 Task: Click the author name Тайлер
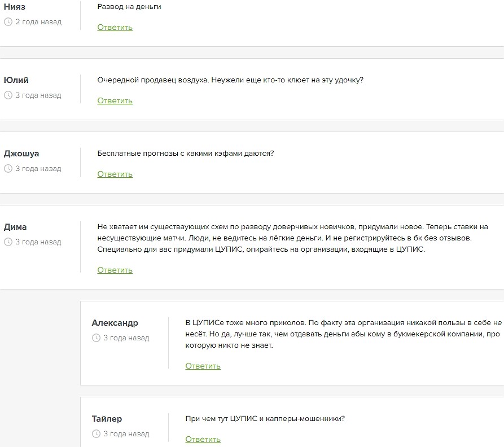click(x=107, y=419)
